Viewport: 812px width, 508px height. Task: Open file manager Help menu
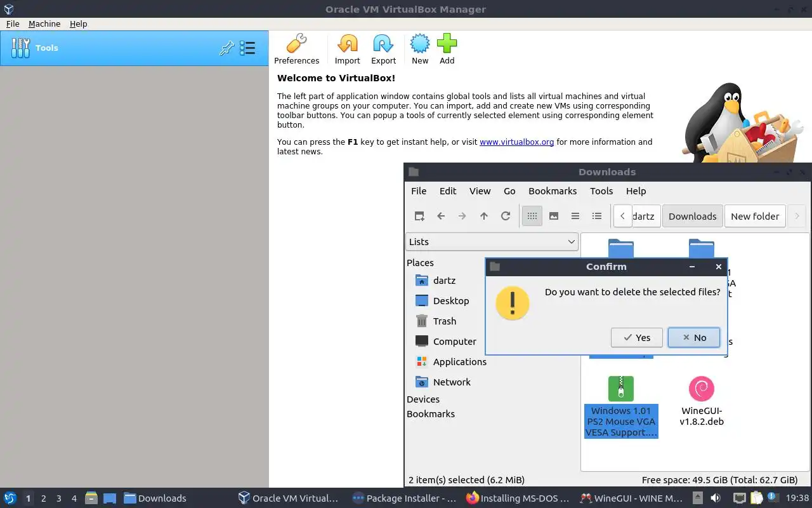click(x=636, y=191)
